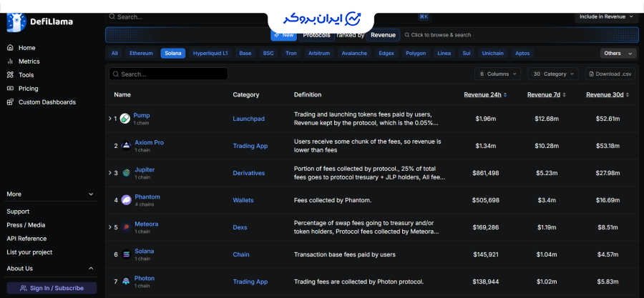This screenshot has width=644, height=298.
Task: Open the Axiom Pro protocol link
Action: tap(149, 142)
